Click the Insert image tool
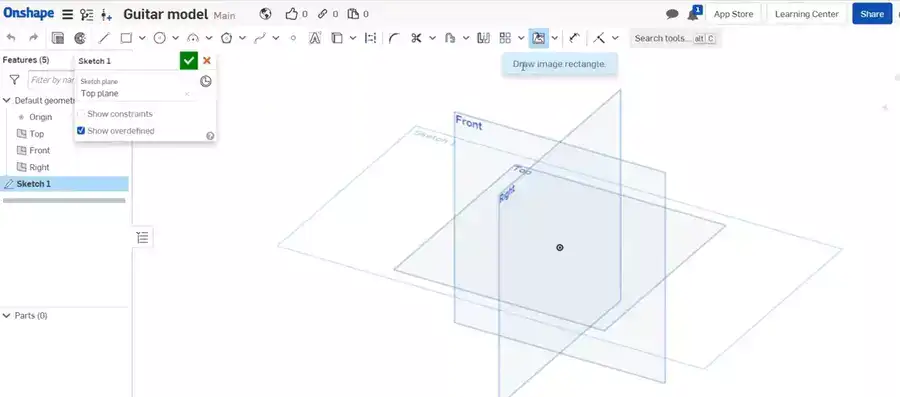 pyautogui.click(x=538, y=38)
